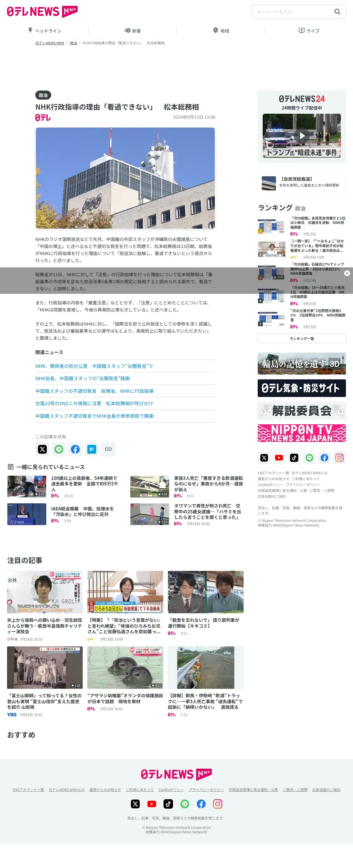This screenshot has height=868, width=353.
Task: Open footer TikTok social icon
Action: [x=168, y=804]
